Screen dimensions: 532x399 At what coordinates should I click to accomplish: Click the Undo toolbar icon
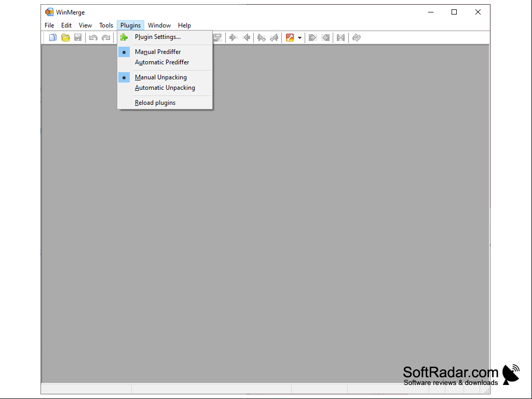coord(93,38)
